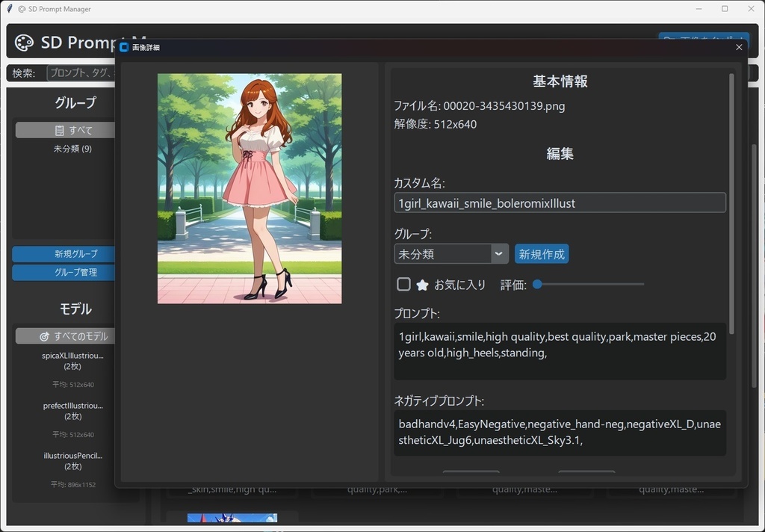Enable the お気に入り checkbox
765x532 pixels.
pos(403,284)
